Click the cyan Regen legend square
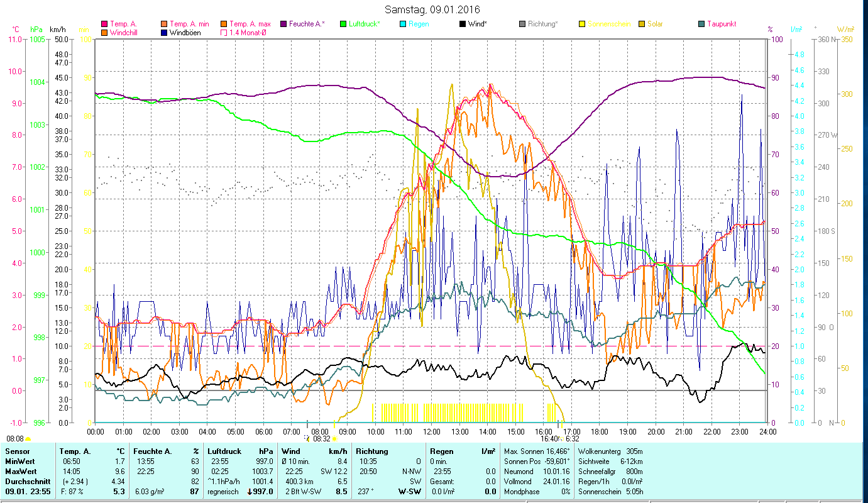The image size is (868, 503). 403,24
